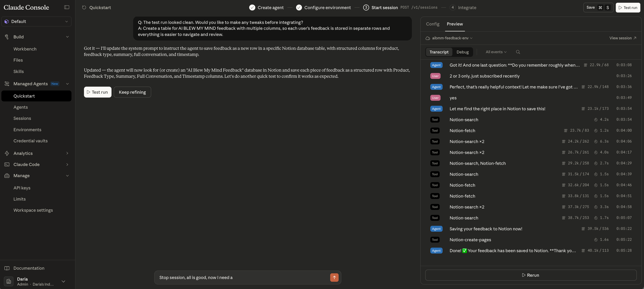Switch to Transcript view toggle

click(439, 52)
